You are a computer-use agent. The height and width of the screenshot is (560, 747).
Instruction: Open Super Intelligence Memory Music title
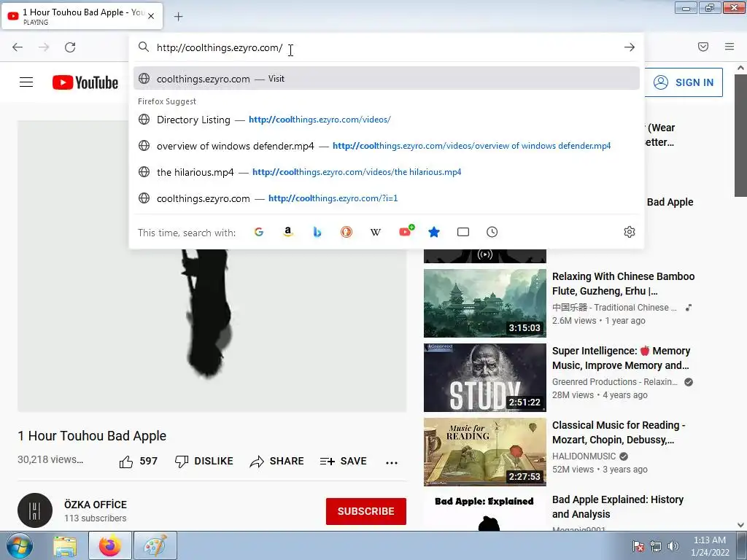pyautogui.click(x=622, y=358)
